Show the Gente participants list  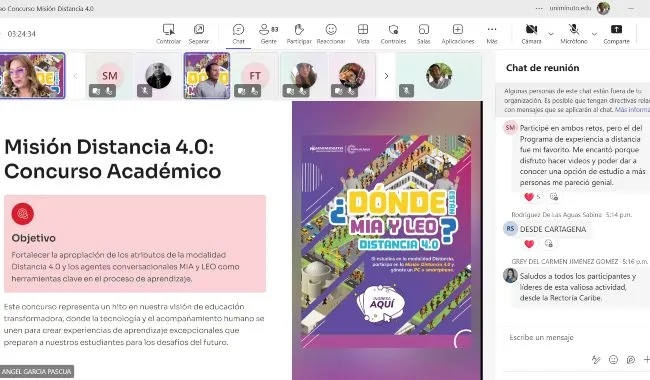[x=269, y=34]
